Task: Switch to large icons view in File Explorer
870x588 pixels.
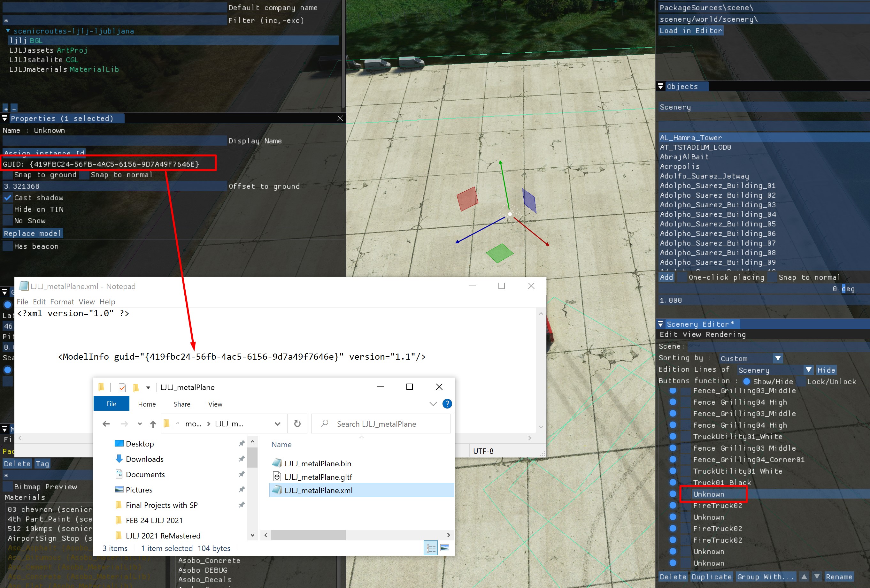Action: [x=445, y=547]
